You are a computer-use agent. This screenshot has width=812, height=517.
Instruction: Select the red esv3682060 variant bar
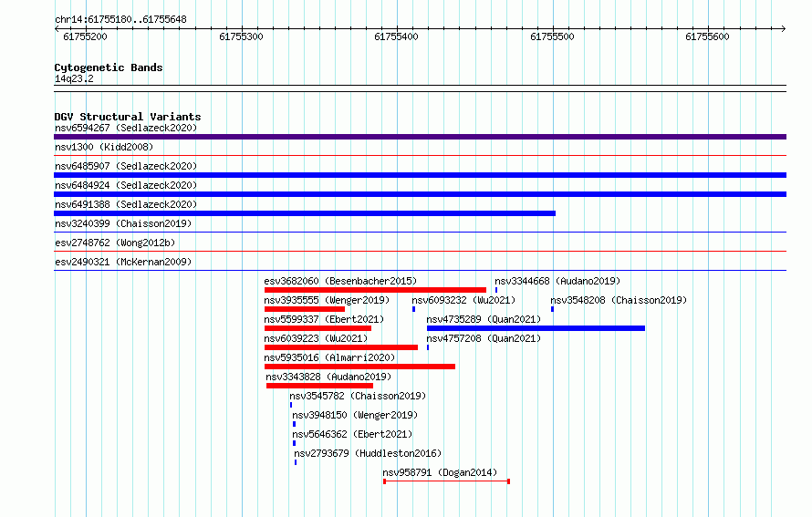376,290
